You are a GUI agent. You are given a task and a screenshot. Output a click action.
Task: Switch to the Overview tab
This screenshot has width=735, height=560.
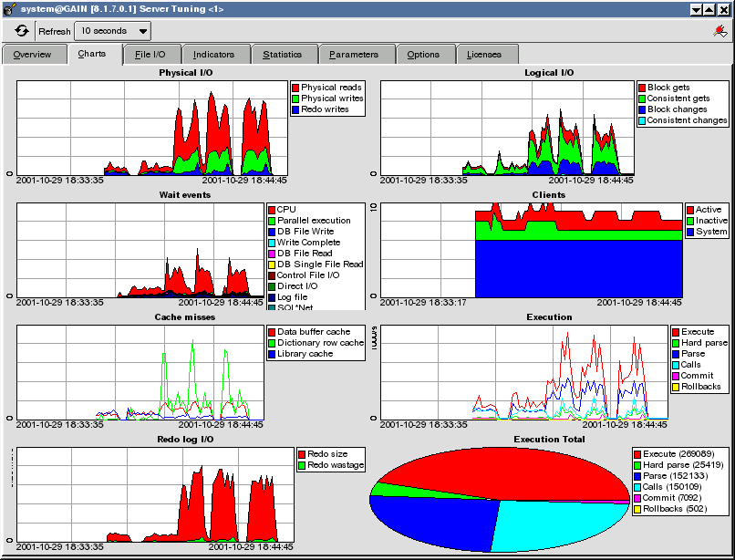32,55
